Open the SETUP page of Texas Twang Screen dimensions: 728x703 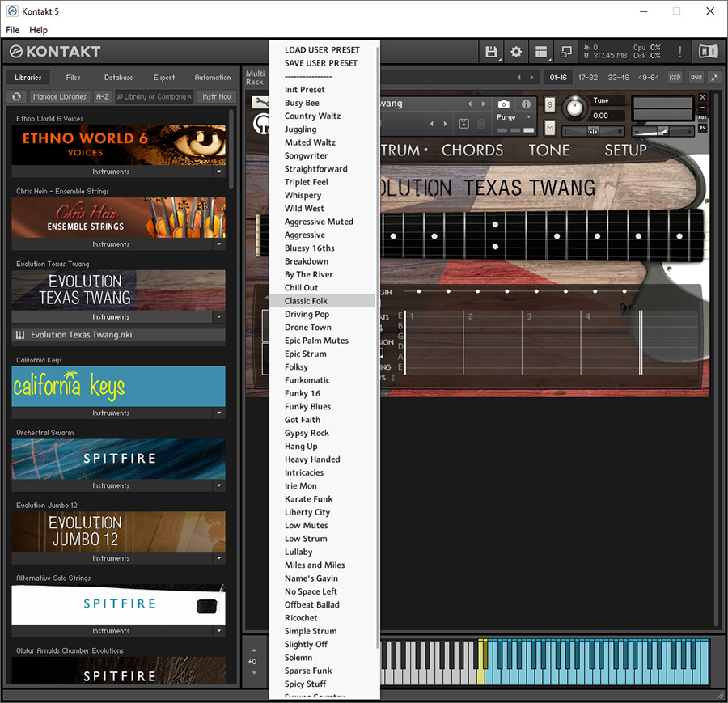(625, 150)
